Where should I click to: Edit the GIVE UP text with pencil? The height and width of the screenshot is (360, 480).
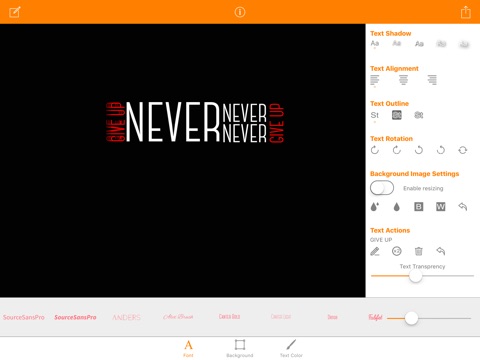tap(375, 251)
